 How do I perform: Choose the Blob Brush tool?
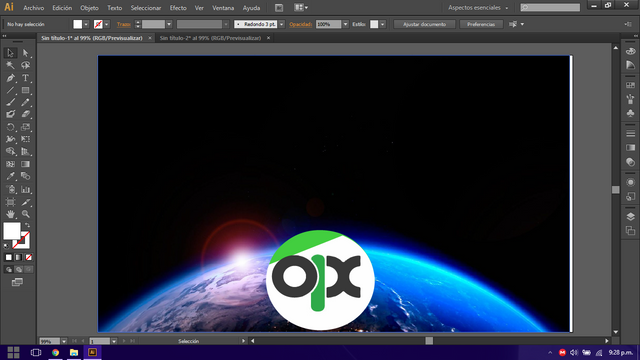click(x=10, y=114)
